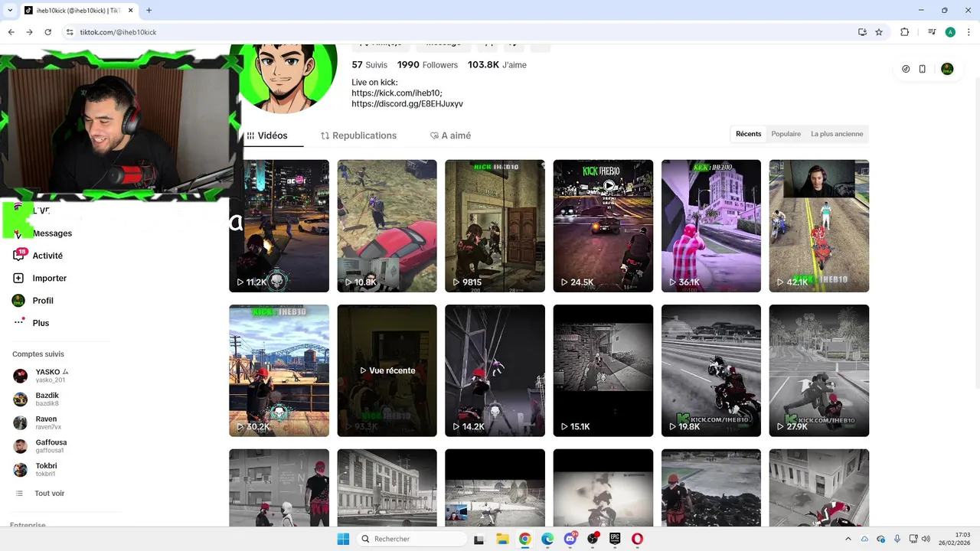Open Discord from taskbar
The height and width of the screenshot is (551, 980).
point(570,539)
